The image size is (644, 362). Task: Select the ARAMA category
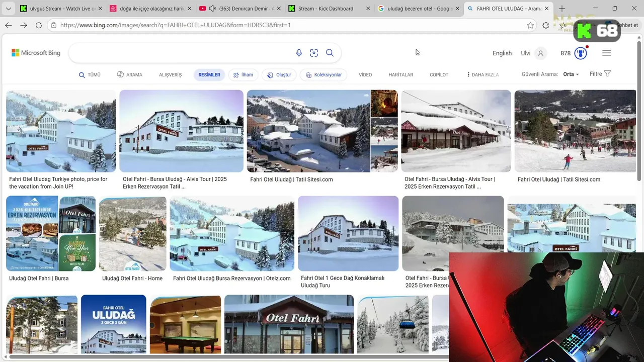pyautogui.click(x=130, y=75)
